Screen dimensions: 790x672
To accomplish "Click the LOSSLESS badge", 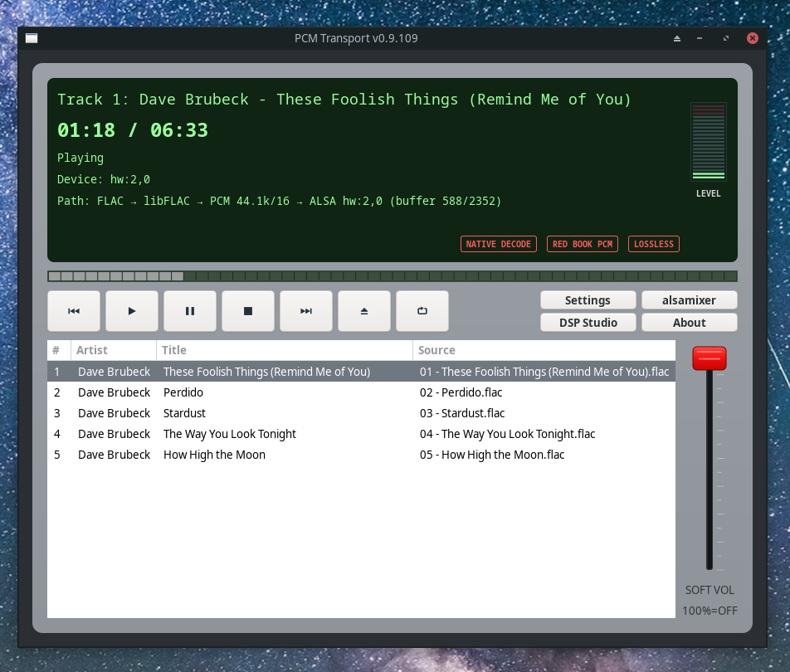I will 653,244.
